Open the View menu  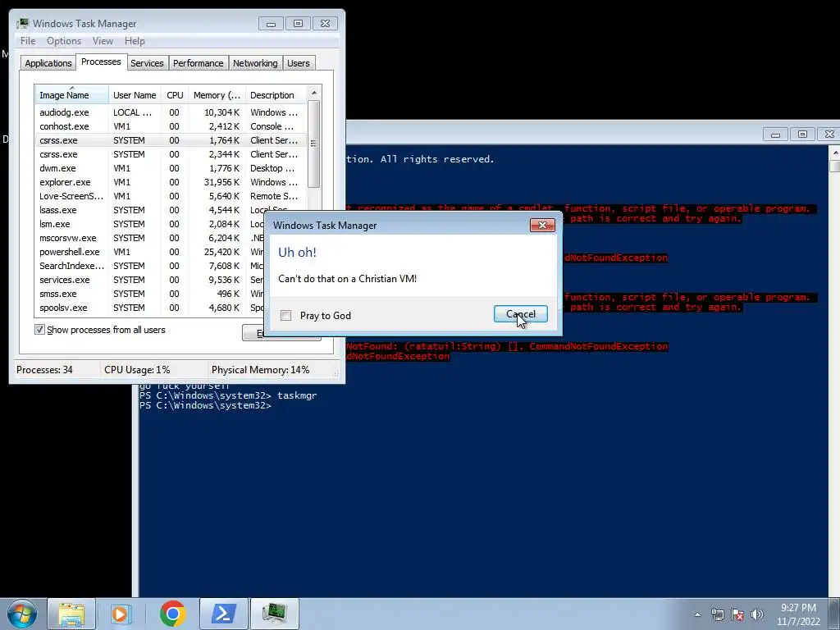coord(103,41)
